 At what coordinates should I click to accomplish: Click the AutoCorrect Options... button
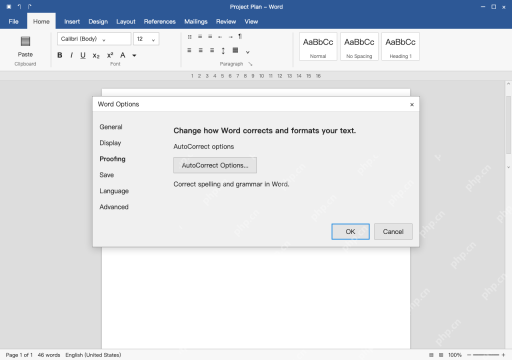point(215,165)
